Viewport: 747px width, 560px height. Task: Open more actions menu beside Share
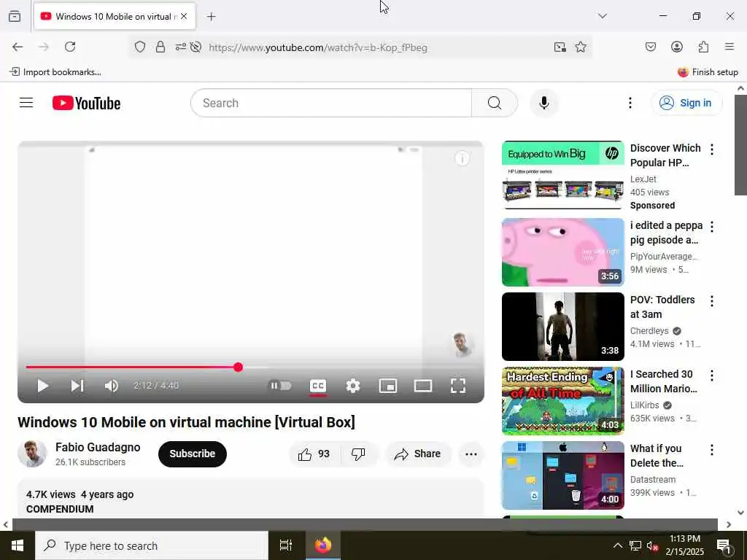tap(471, 454)
